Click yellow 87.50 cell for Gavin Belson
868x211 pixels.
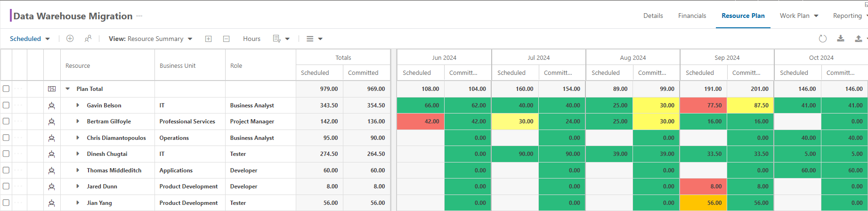tap(750, 105)
